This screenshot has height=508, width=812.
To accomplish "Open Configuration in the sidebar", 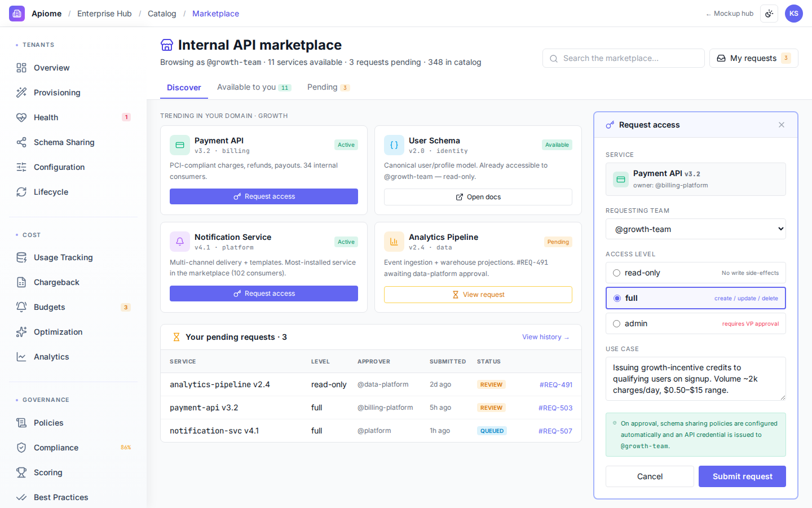I will click(73, 167).
